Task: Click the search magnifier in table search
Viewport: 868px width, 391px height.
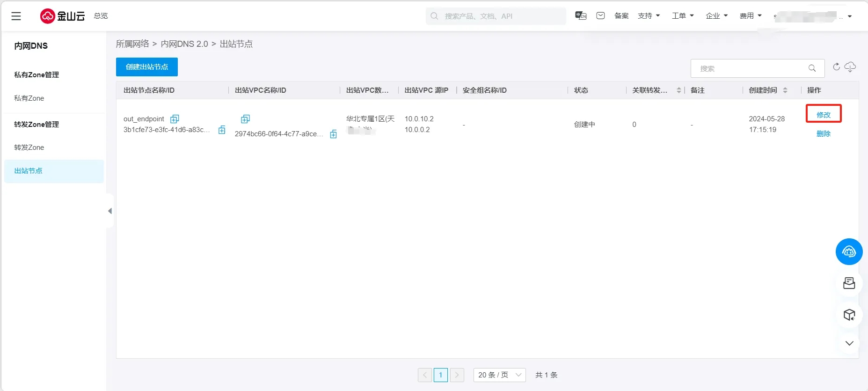Action: pyautogui.click(x=812, y=68)
